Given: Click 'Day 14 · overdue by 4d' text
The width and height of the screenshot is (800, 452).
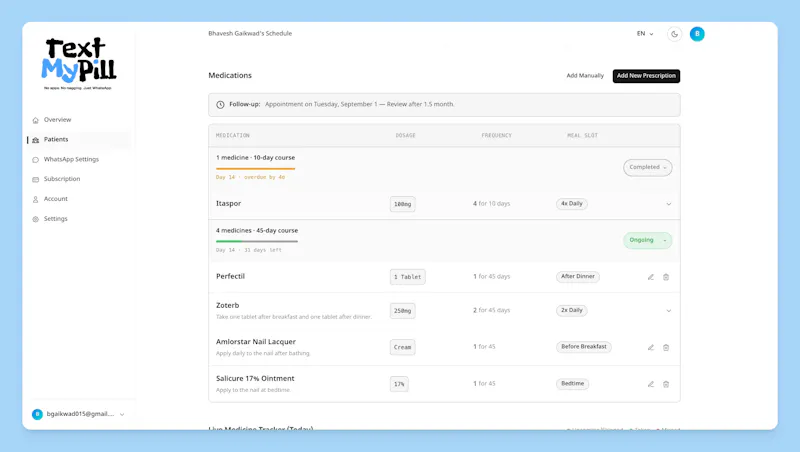Looking at the screenshot, I should (x=251, y=178).
